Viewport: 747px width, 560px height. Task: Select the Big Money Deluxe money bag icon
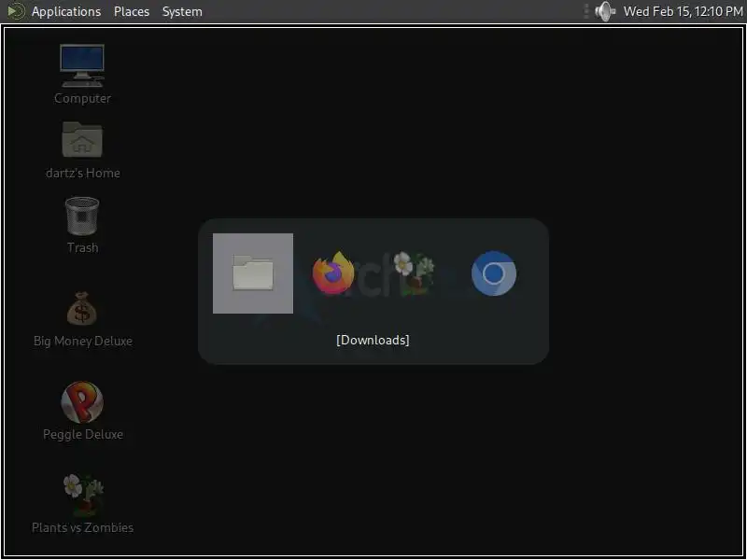82,309
